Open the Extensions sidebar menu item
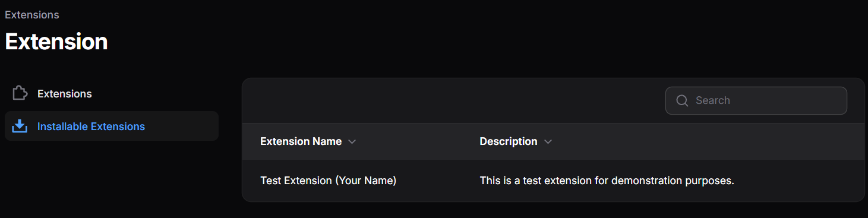The height and width of the screenshot is (218, 868). tap(112, 94)
